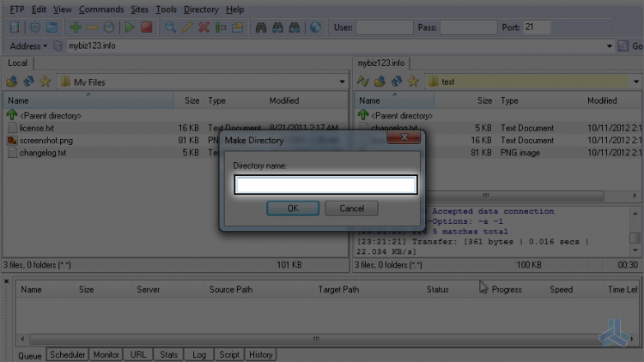Image resolution: width=644 pixels, height=362 pixels.
Task: Click the Go icon beside address bar
Action: coord(623,46)
